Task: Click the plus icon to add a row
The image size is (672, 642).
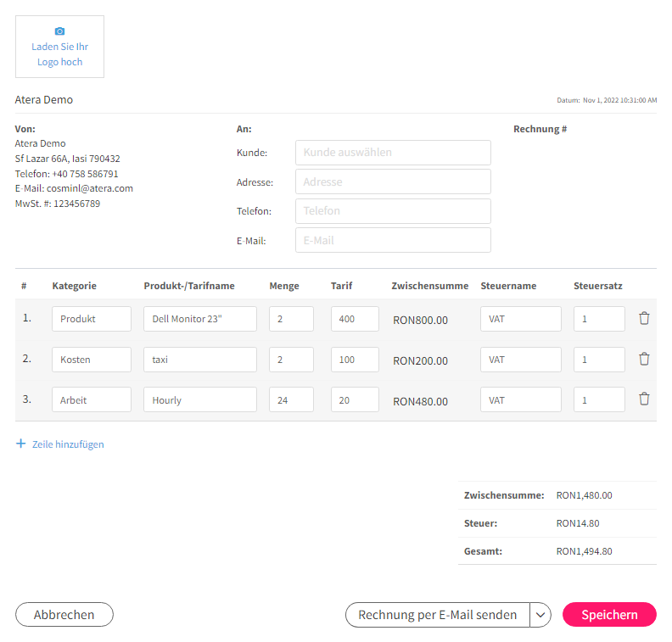Action: coord(20,444)
